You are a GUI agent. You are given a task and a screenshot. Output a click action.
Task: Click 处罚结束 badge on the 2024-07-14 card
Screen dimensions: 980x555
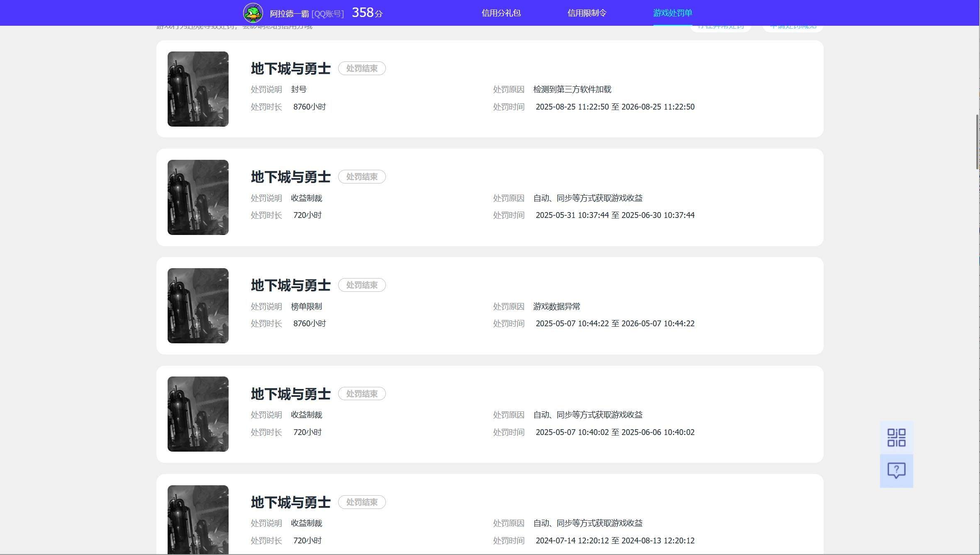[362, 502]
